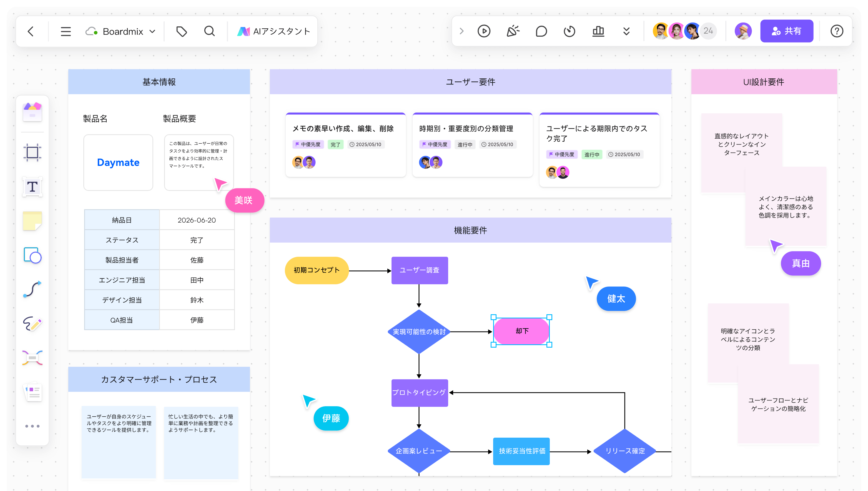The image size is (868, 491).
Task: Click 完了 status tag on memo card
Action: (x=335, y=145)
